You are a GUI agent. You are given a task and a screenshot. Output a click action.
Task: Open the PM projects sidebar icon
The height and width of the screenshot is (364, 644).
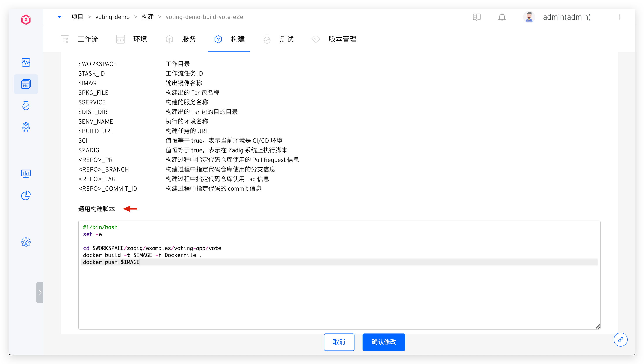26,84
